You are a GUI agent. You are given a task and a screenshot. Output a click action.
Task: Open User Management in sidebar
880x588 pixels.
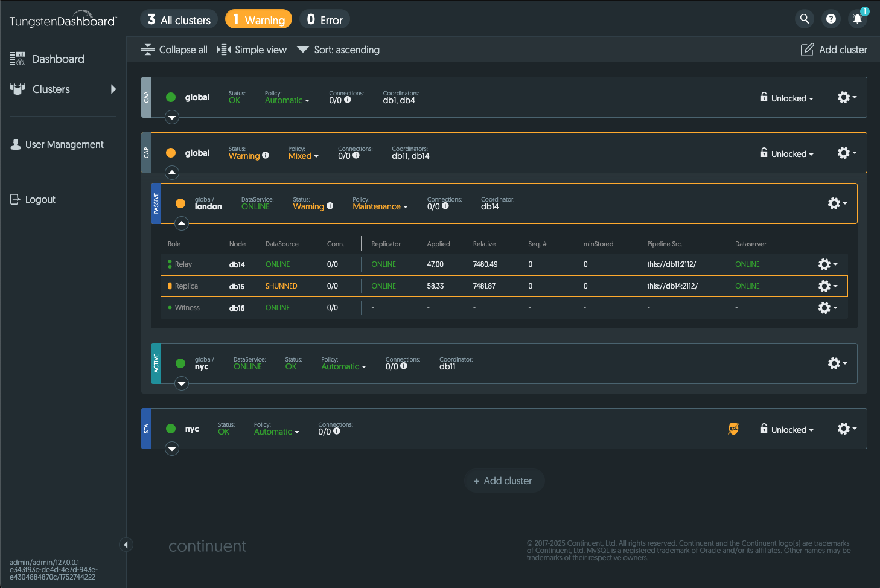click(57, 144)
